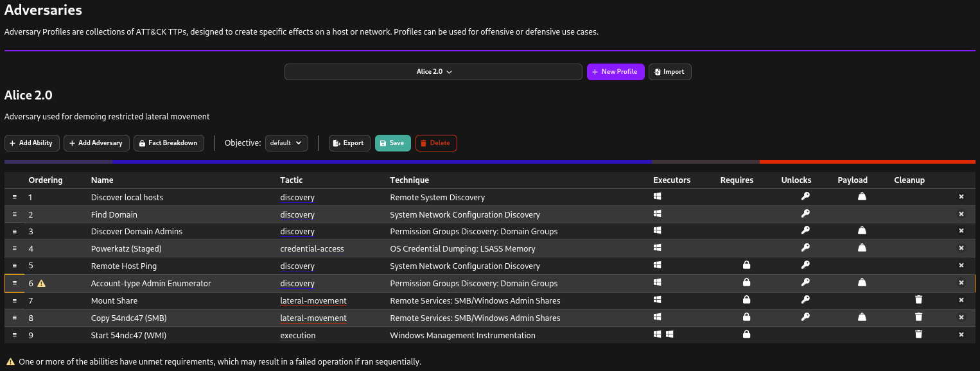Click the Payload icon for Account-type Admin Enumerator
This screenshot has width=980, height=371.
[862, 282]
